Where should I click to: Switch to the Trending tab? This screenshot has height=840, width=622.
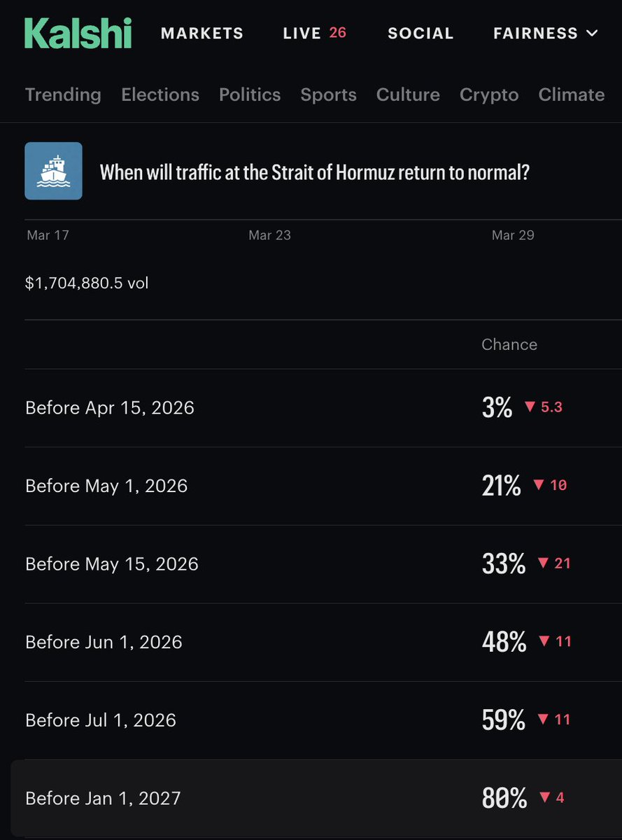tap(63, 94)
